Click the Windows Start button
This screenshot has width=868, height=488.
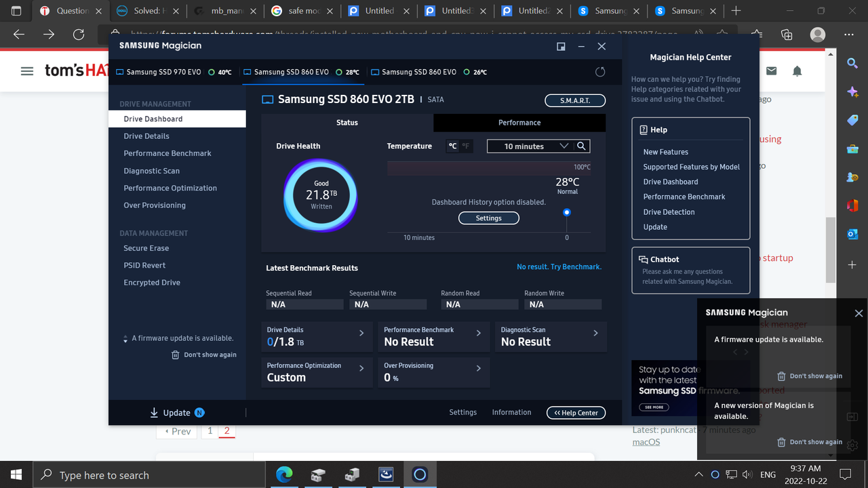(16, 474)
